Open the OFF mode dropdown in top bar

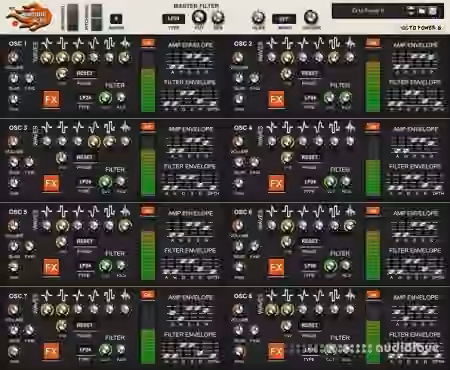(x=284, y=19)
